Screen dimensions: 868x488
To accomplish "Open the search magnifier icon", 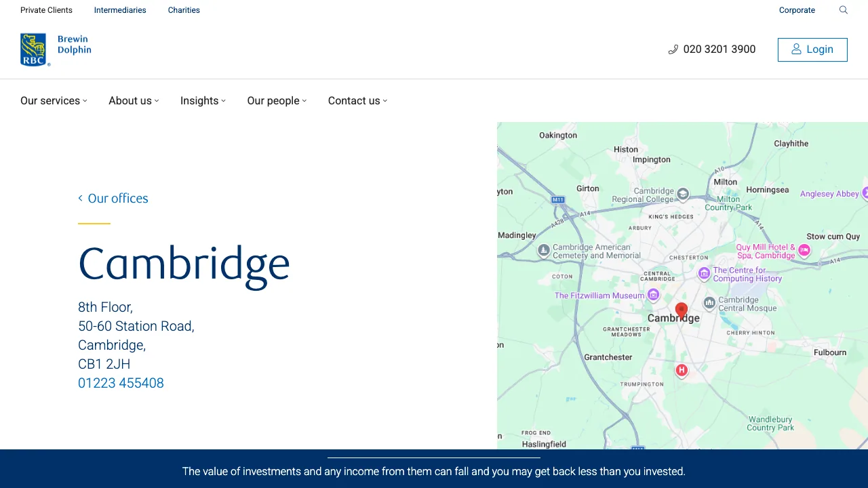I will (843, 10).
